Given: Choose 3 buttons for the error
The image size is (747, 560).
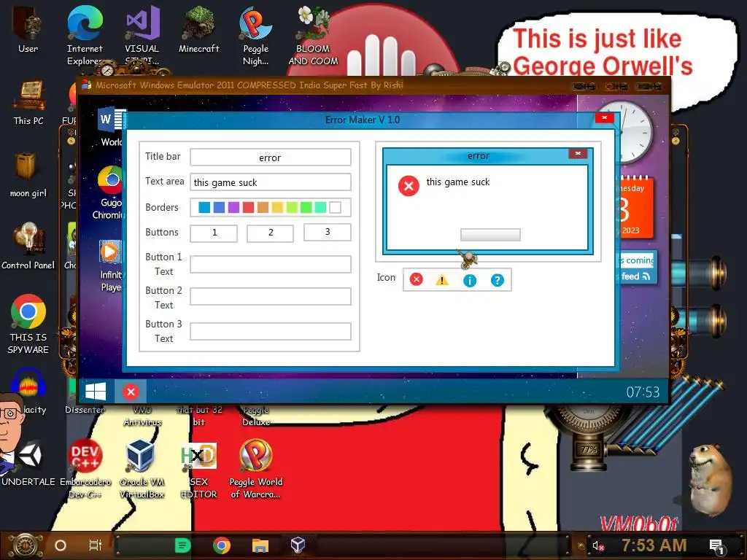Looking at the screenshot, I should click(x=328, y=232).
